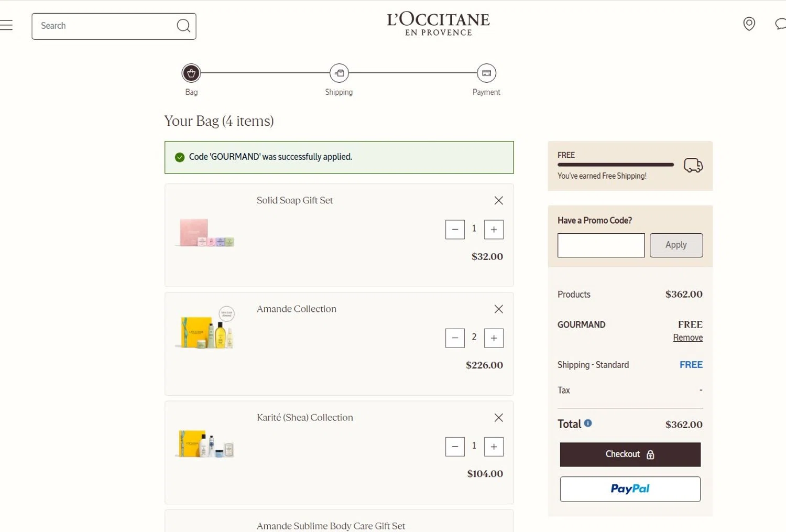This screenshot has width=786, height=532.
Task: Decrease Solid Soap Gift Set quantity
Action: [455, 230]
